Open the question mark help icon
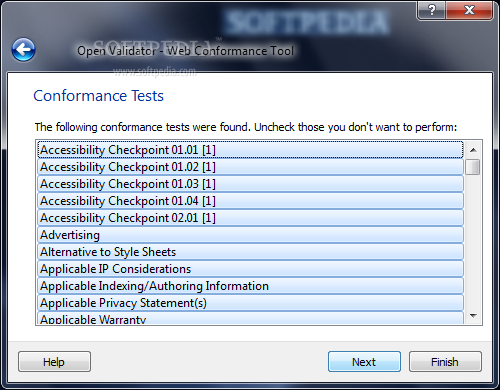 point(432,10)
